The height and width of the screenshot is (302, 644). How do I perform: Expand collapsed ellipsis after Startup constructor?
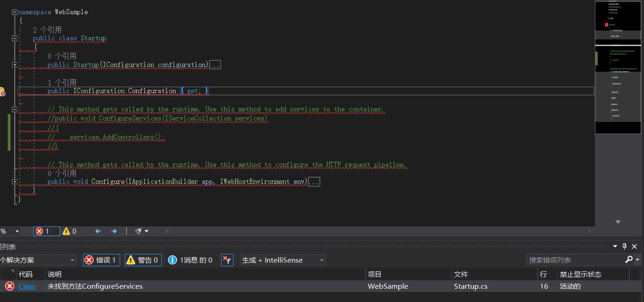coord(215,65)
